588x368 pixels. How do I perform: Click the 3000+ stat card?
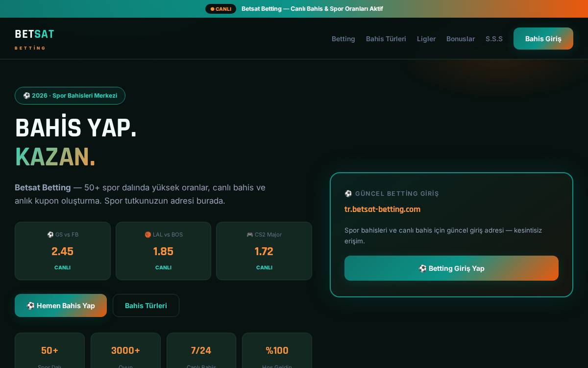click(x=125, y=350)
